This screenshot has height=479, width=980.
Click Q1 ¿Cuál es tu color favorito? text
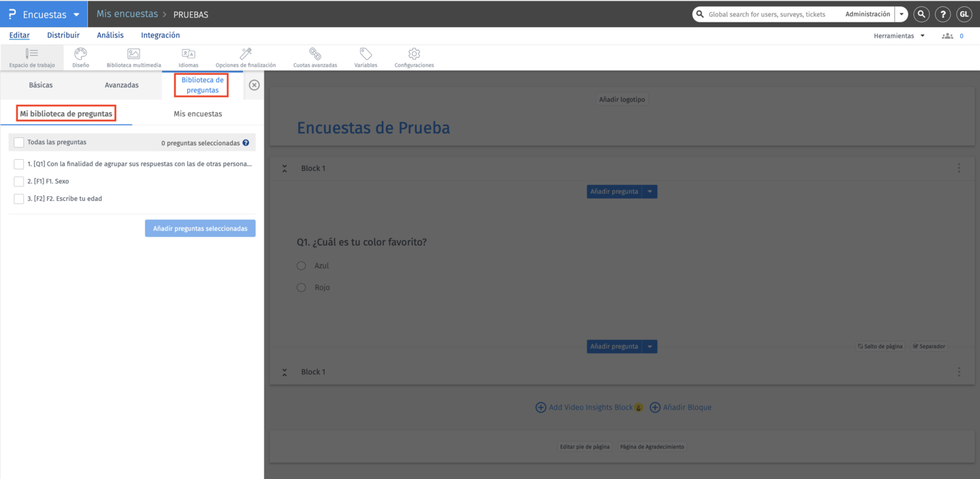361,242
